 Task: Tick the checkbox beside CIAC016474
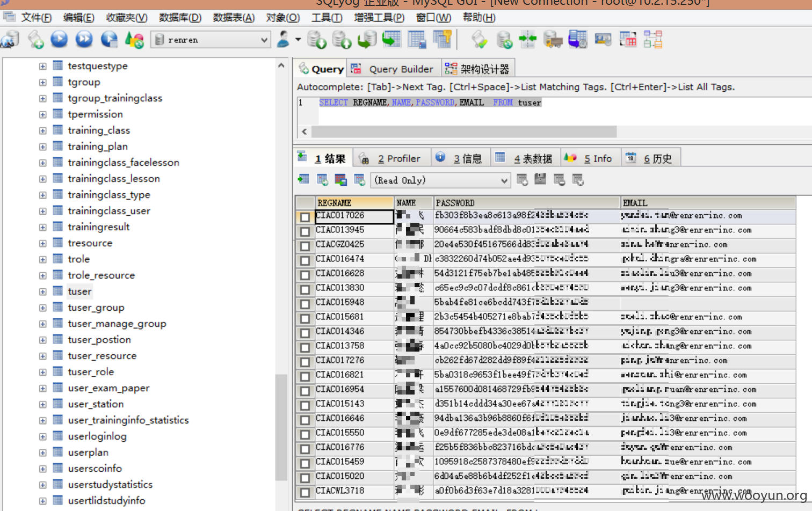point(305,260)
